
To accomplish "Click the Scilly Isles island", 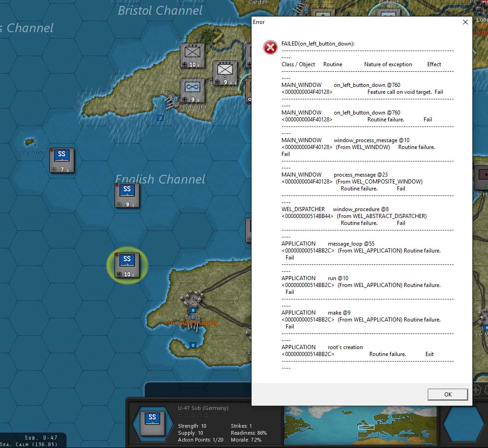I will pos(30,142).
